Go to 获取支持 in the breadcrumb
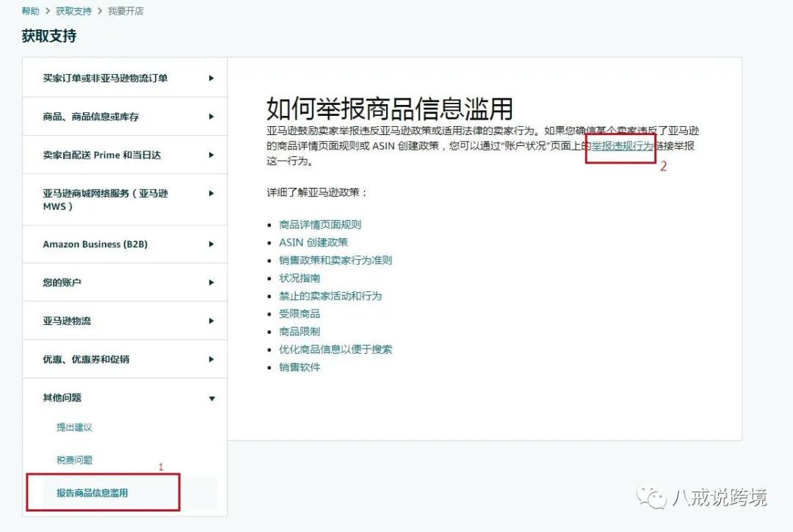 (74, 11)
